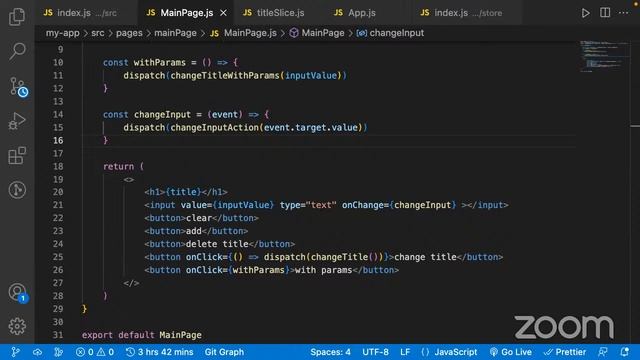Click my-app in the breadcrumb
The width and height of the screenshot is (640, 360).
62,33
